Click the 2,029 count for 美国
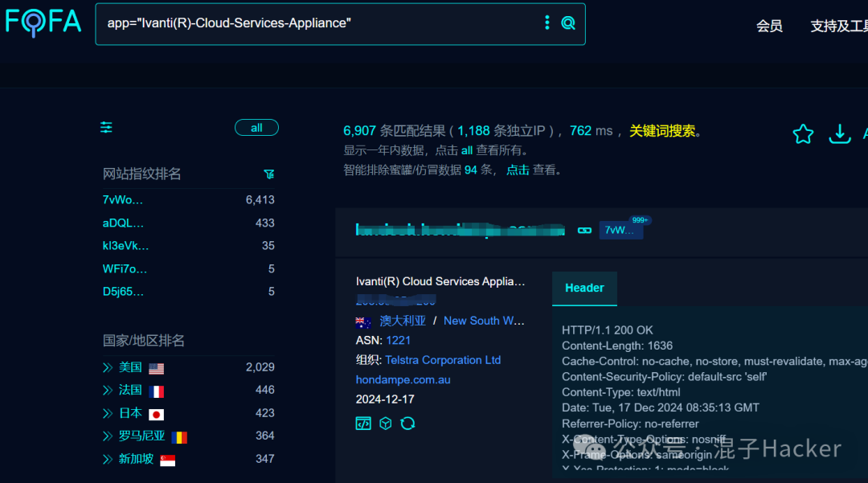This screenshot has width=868, height=483. coord(260,368)
